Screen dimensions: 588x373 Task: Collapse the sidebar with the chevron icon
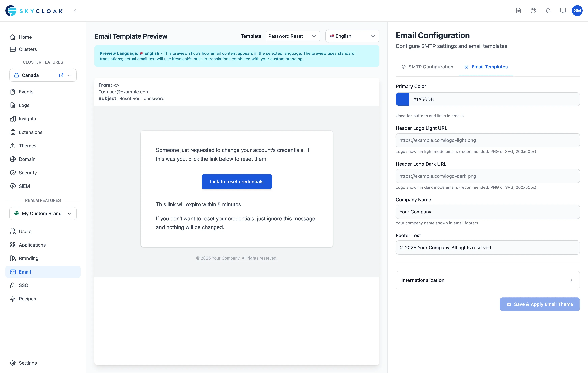point(75,10)
